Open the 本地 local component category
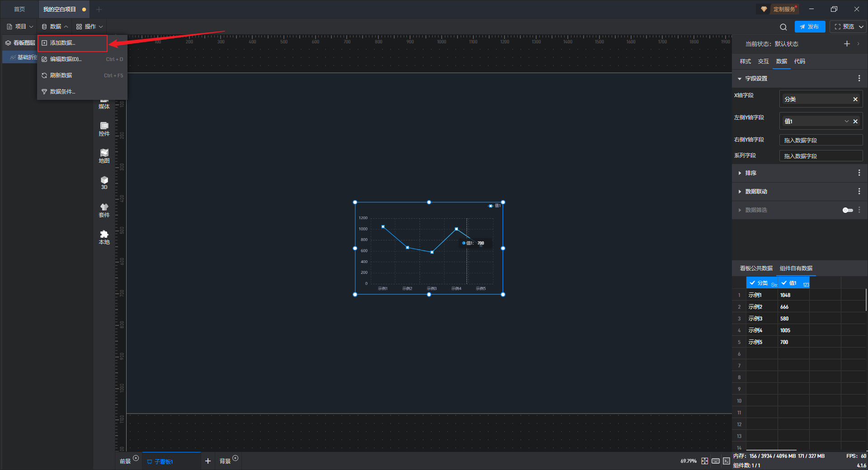868x470 pixels. [104, 238]
